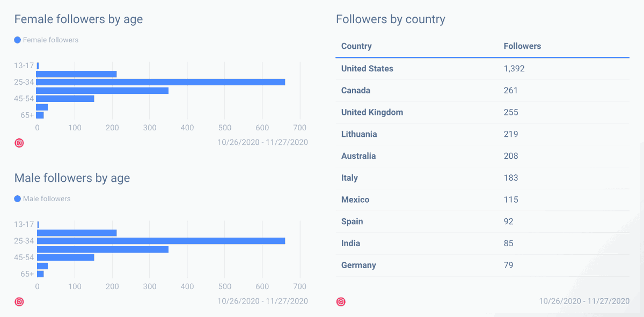This screenshot has width=644, height=317.
Task: Select the Canada row in the table
Action: point(456,90)
